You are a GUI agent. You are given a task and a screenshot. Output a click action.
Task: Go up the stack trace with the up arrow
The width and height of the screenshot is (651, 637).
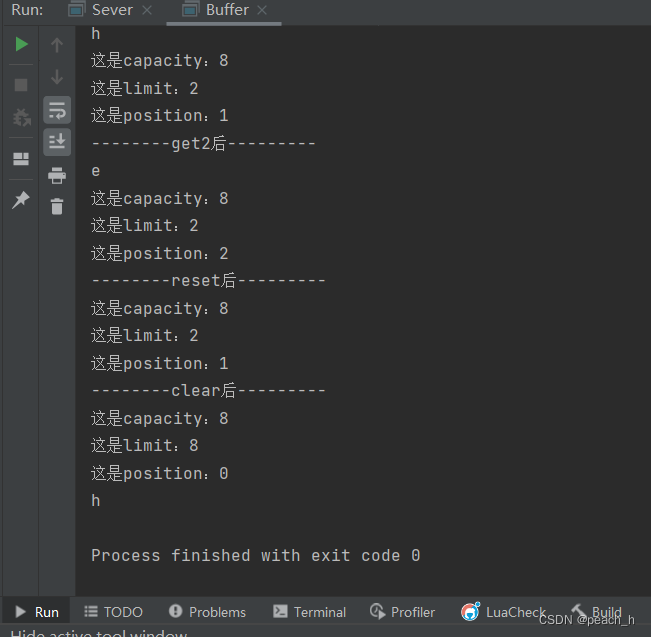click(x=57, y=45)
